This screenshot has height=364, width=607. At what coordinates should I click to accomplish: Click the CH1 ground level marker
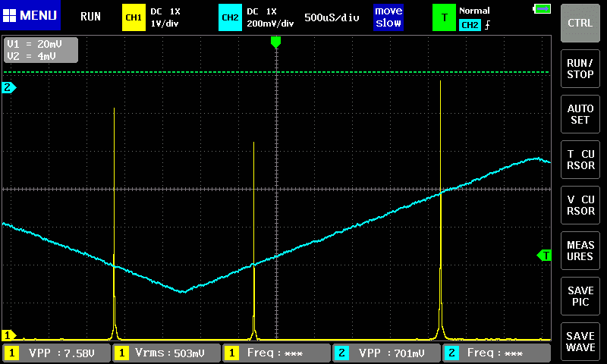(x=9, y=334)
